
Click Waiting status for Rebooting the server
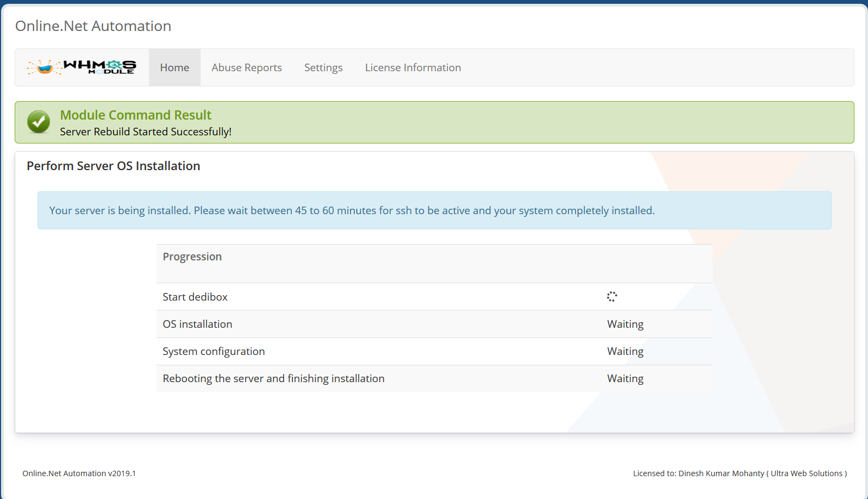[x=625, y=378]
